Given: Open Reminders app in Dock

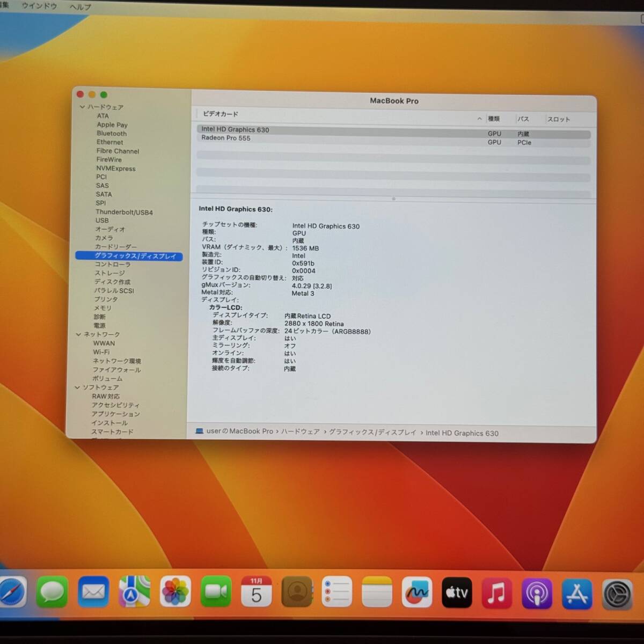Looking at the screenshot, I should (337, 592).
